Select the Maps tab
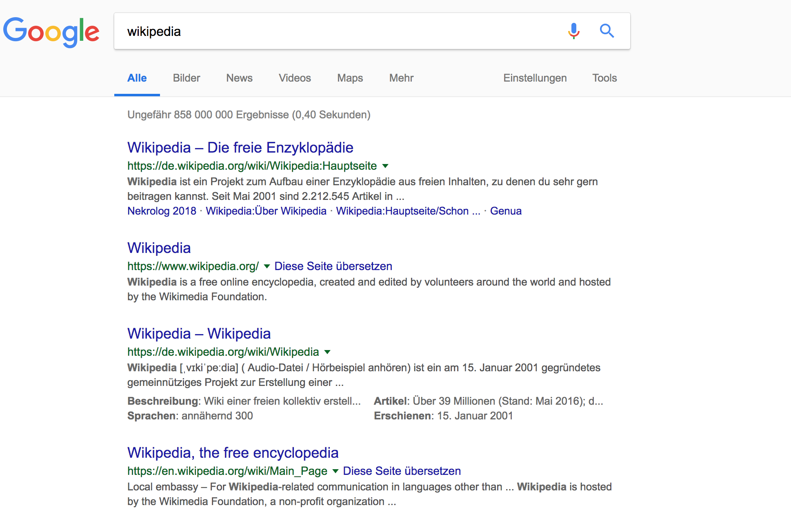Viewport: 791px width, 532px height. pos(350,78)
